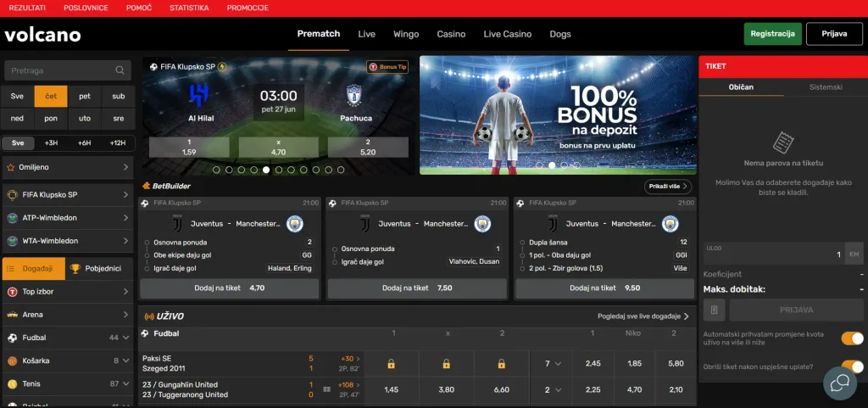Open the Top izbor chevron
This screenshot has height=408, width=868.
[125, 292]
